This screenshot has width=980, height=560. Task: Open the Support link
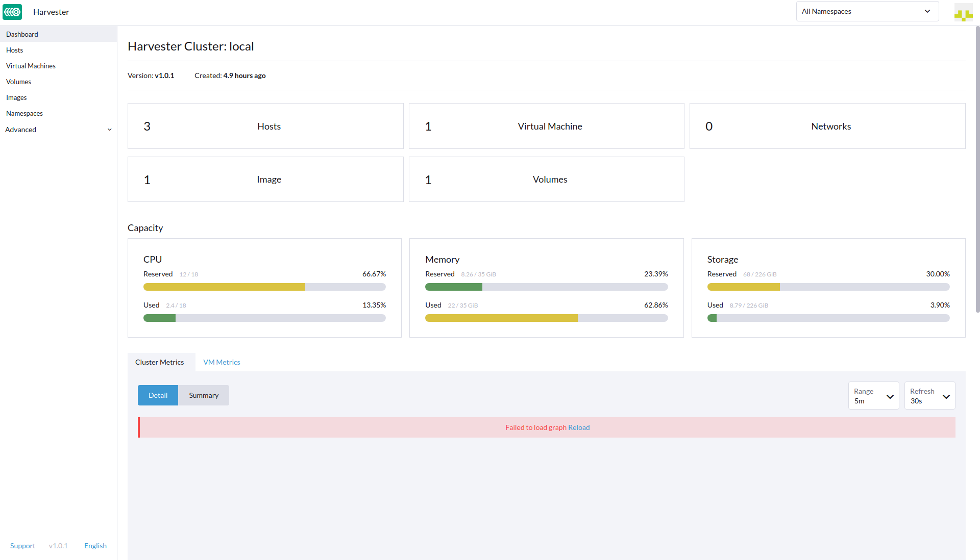(x=22, y=546)
